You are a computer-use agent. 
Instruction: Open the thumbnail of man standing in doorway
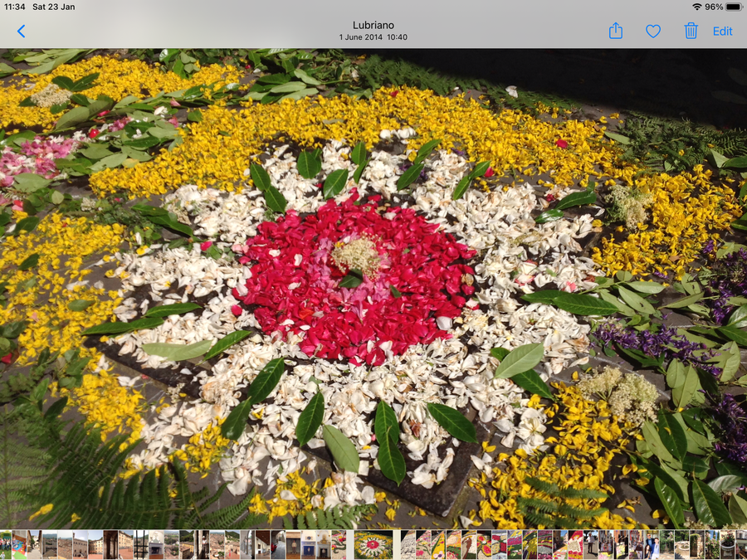tap(294, 545)
